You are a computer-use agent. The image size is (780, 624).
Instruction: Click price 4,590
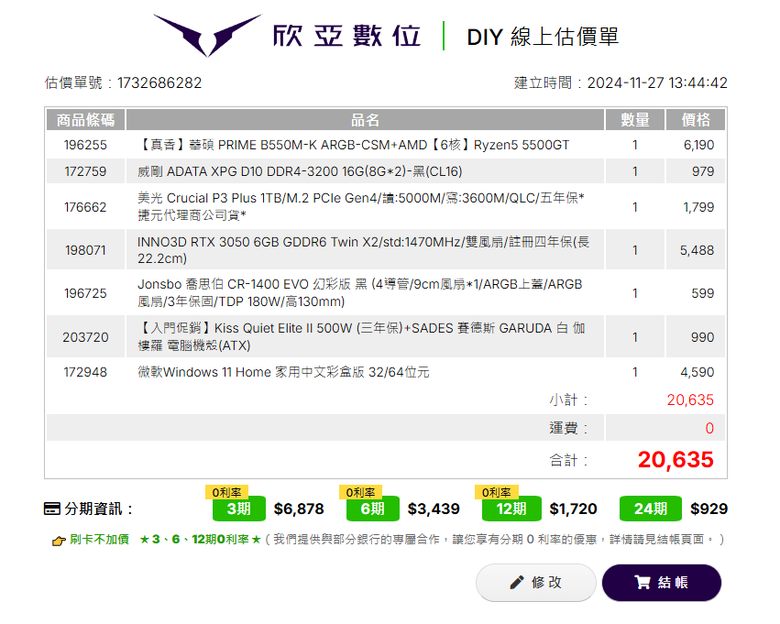click(697, 372)
